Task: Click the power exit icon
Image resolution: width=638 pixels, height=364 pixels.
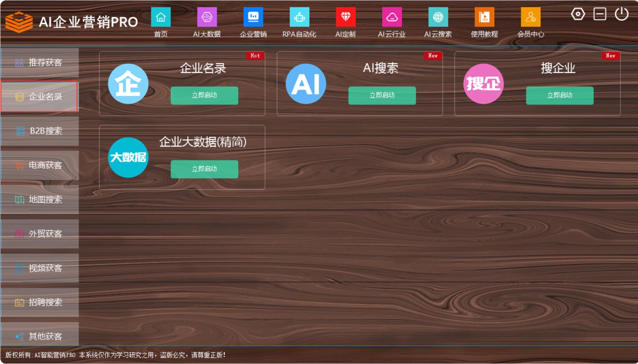Action: (621, 14)
